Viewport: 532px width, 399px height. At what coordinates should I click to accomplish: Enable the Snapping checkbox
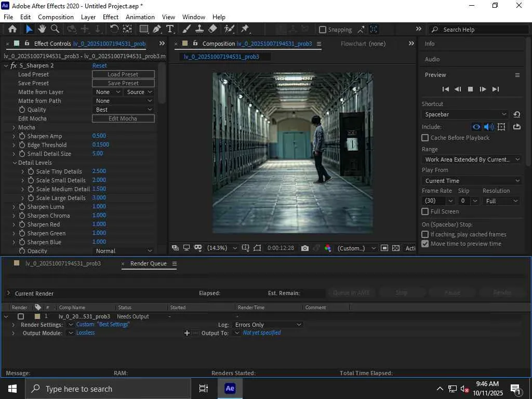(x=323, y=30)
